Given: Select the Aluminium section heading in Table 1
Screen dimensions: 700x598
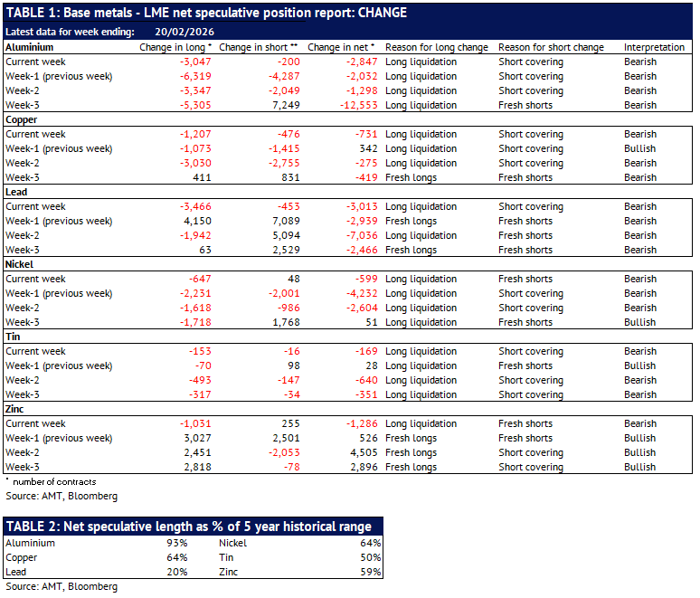Looking at the screenshot, I should tap(29, 47).
